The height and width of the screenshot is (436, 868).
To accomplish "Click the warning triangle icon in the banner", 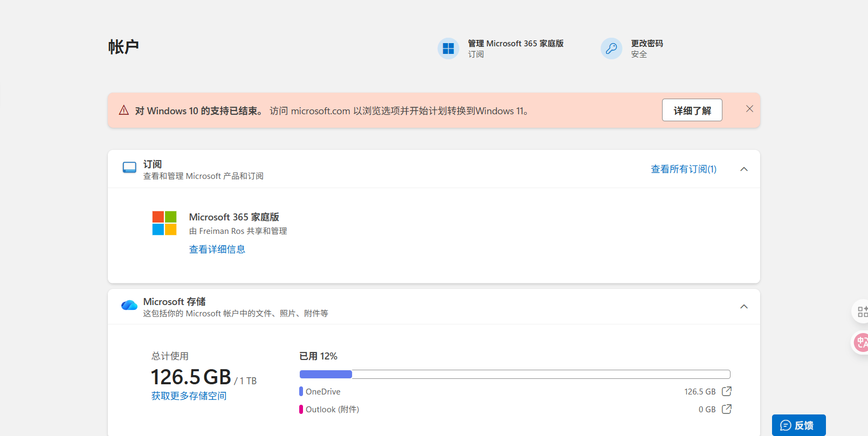I will coord(124,110).
